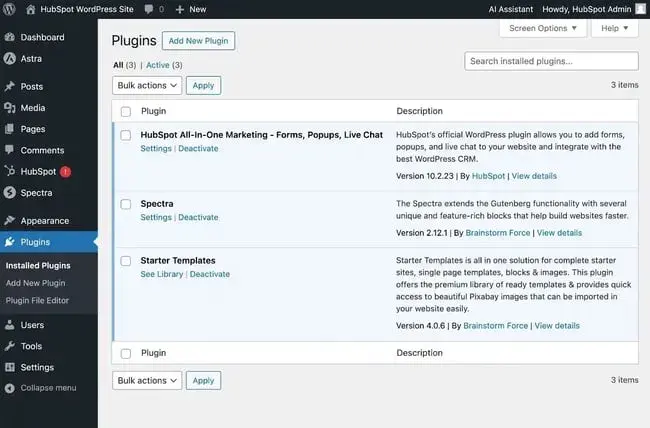Click the Users person icon

coord(10,325)
